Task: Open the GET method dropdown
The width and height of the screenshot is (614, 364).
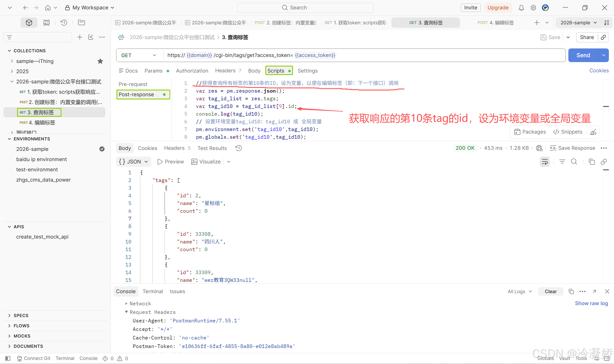Action: click(139, 55)
